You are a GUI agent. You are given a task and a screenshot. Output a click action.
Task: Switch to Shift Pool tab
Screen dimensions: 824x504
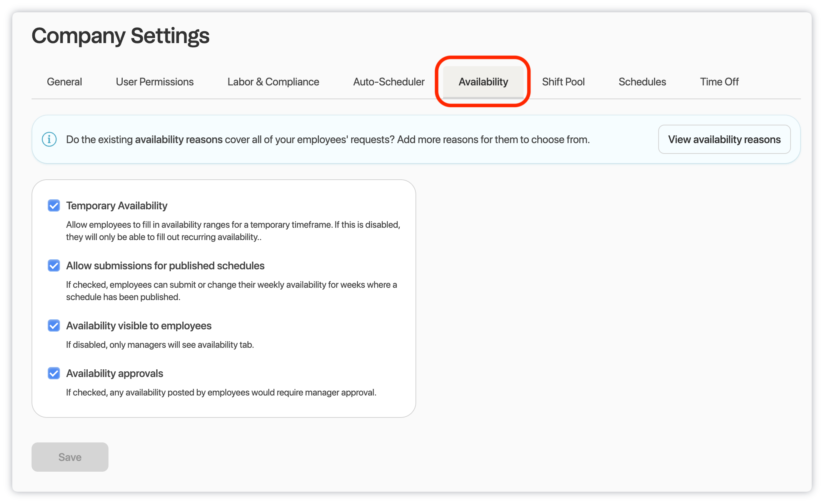click(x=563, y=82)
